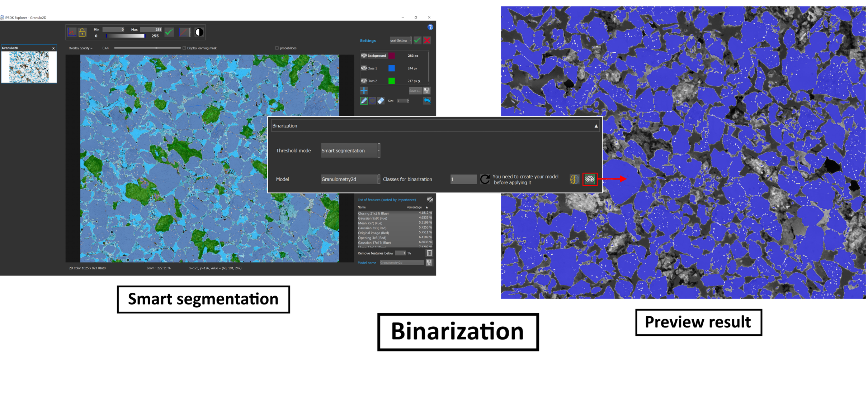Click the trash icon to remove features
This screenshot has height=412, width=868.
click(x=429, y=253)
